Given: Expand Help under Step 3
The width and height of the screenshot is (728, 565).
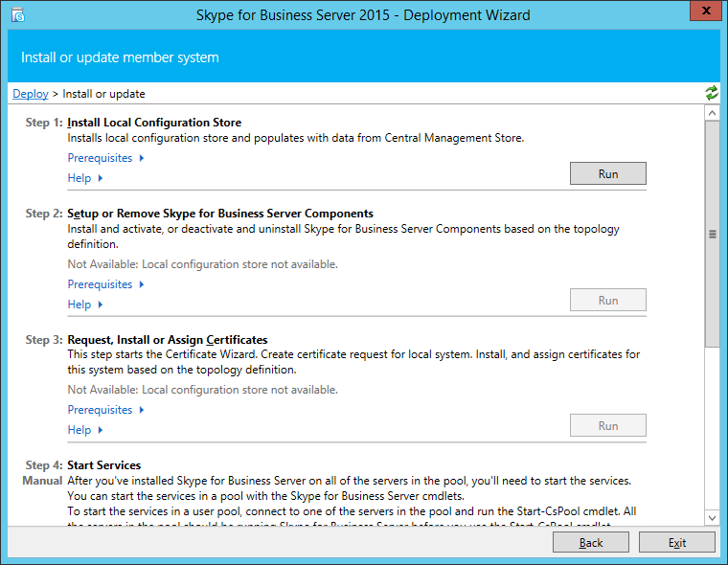Looking at the screenshot, I should click(85, 429).
